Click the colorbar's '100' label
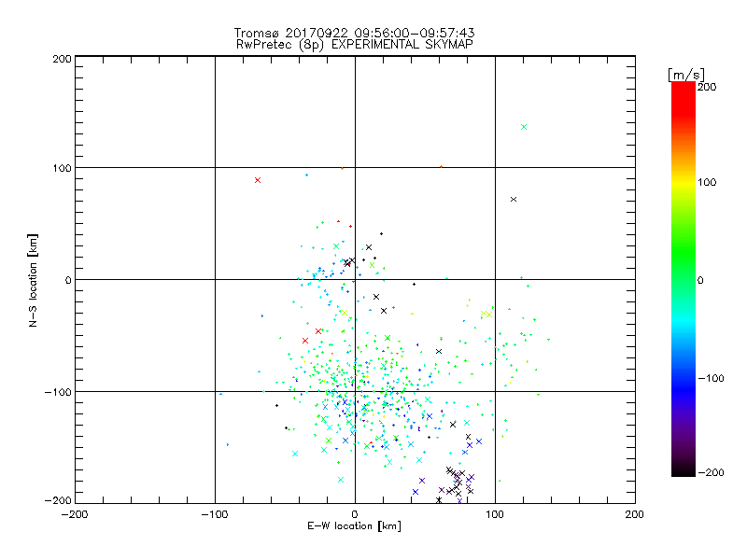Viewport: 747px width, 560px height. pyautogui.click(x=707, y=182)
